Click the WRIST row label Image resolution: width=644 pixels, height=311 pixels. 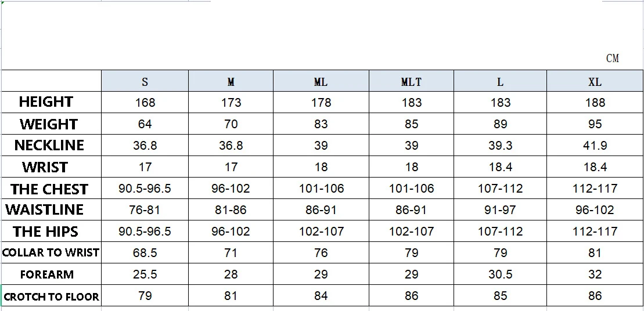pos(45,167)
